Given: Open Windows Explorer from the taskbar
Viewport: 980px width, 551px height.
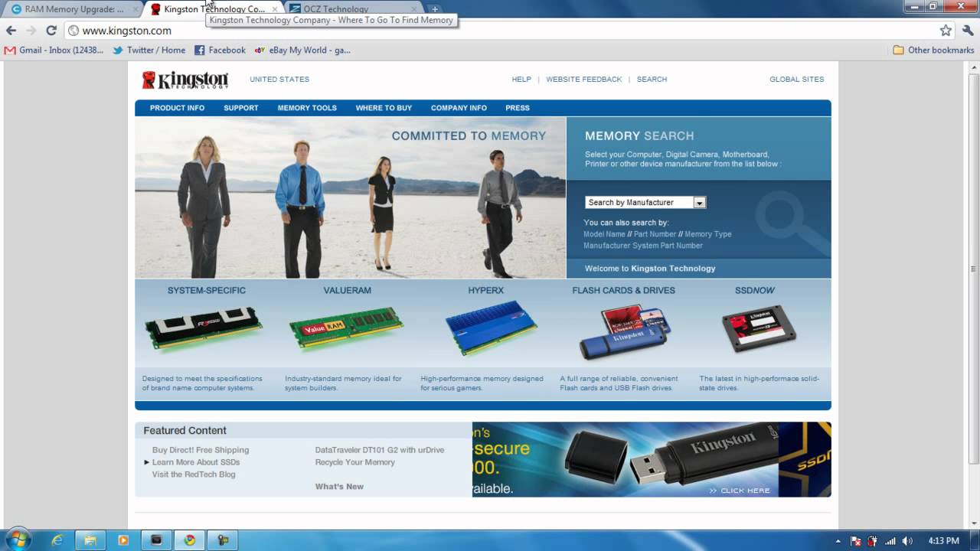Looking at the screenshot, I should (90, 540).
